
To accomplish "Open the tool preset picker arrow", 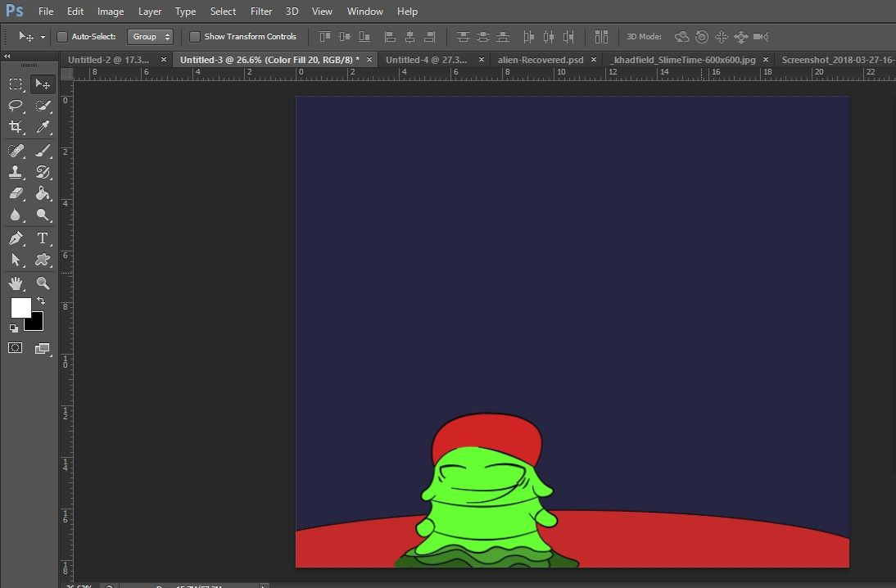I will [x=43, y=37].
